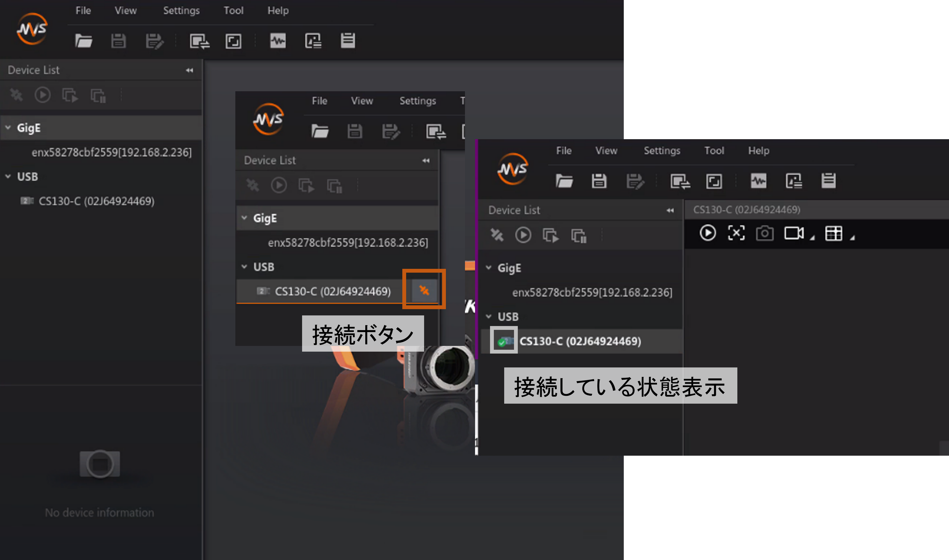Image resolution: width=949 pixels, height=560 pixels.
Task: Select the CS130-C viewer tab title
Action: (x=746, y=210)
